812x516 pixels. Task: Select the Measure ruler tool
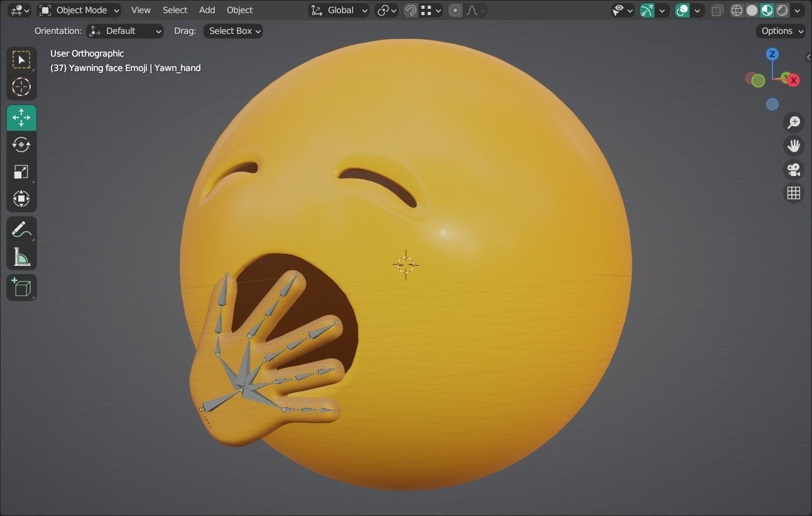click(x=21, y=256)
